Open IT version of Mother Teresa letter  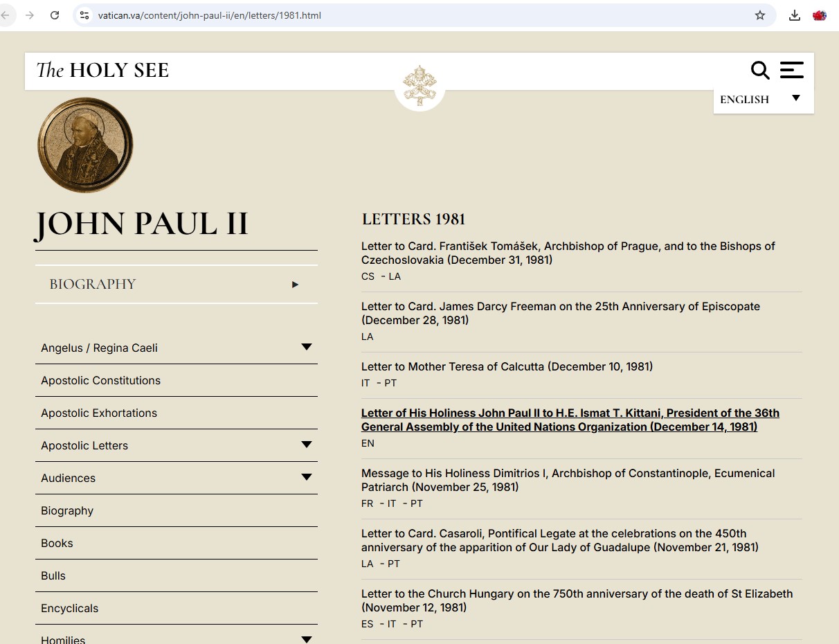coord(366,383)
